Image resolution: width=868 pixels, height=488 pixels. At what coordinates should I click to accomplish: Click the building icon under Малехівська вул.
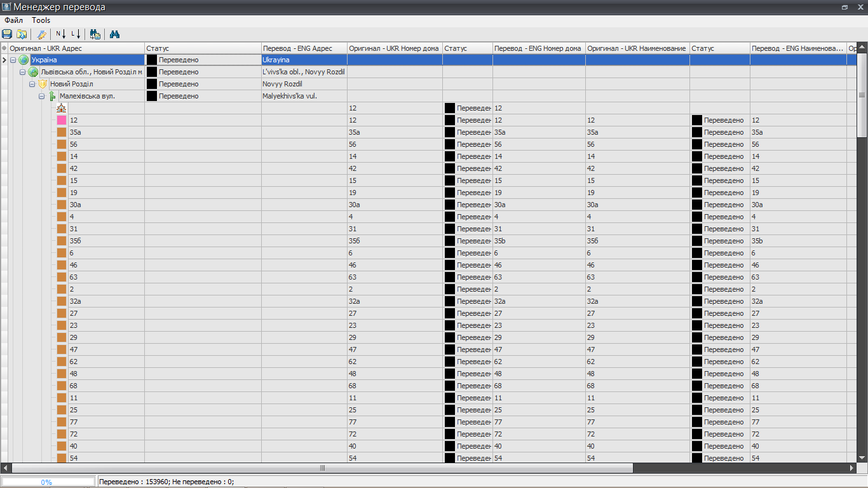pyautogui.click(x=62, y=109)
